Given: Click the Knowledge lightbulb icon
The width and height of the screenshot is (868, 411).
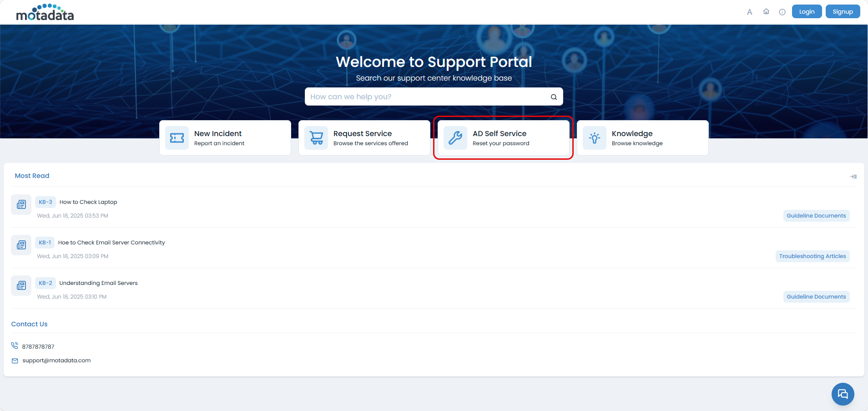Looking at the screenshot, I should pyautogui.click(x=595, y=138).
